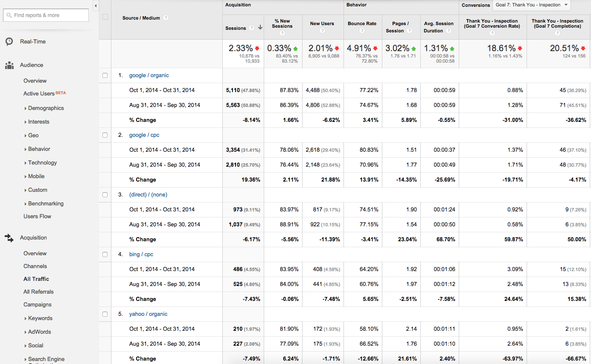Expand the Demographics section
591x364 pixels.
coord(46,108)
